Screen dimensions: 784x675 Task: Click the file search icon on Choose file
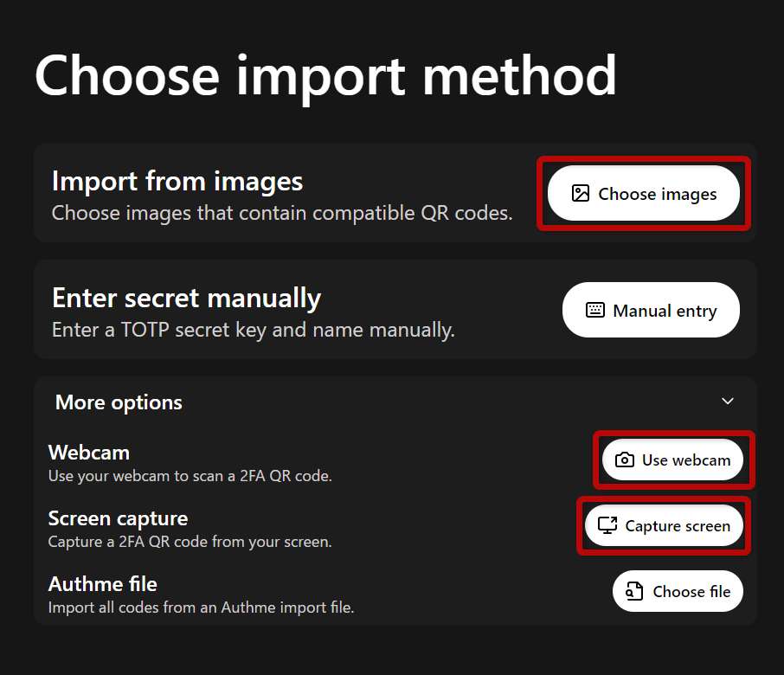[x=634, y=591]
